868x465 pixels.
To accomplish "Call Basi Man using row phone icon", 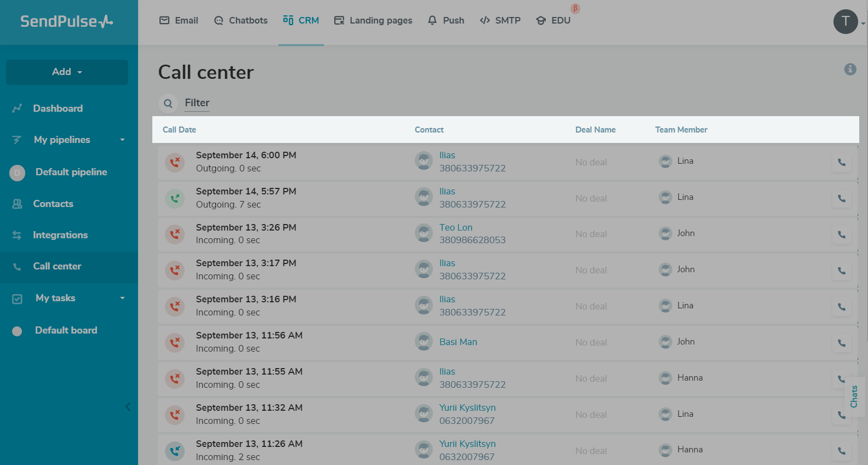I will click(x=842, y=343).
